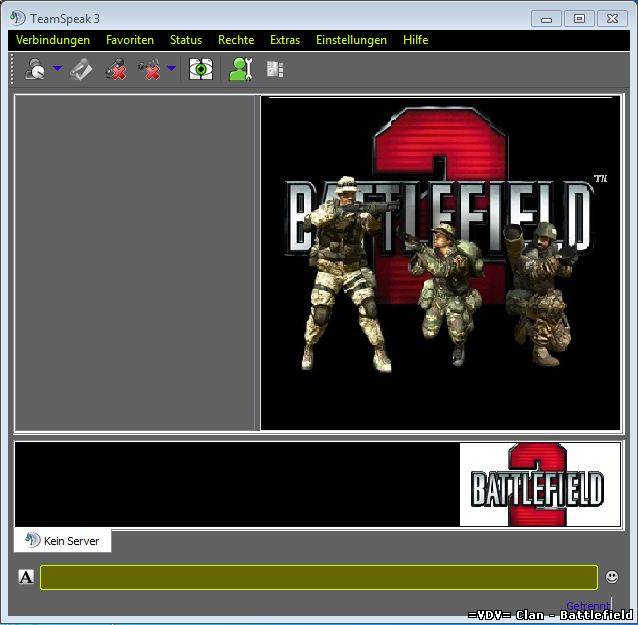
Task: Click into the chat message input field
Action: (319, 577)
